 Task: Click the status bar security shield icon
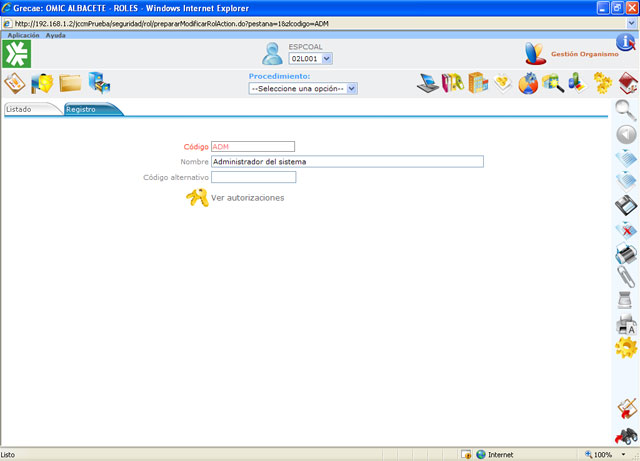click(466, 454)
